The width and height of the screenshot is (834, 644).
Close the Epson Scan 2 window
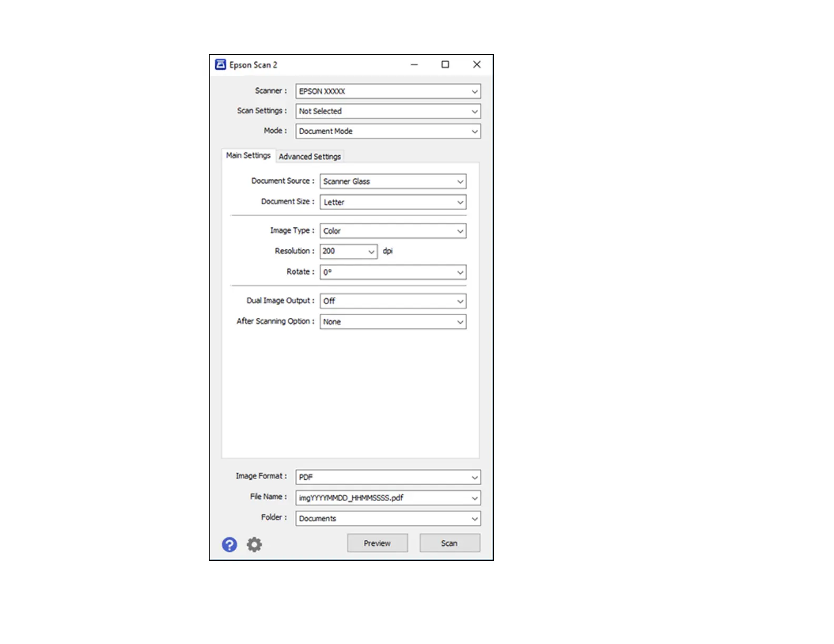point(477,65)
